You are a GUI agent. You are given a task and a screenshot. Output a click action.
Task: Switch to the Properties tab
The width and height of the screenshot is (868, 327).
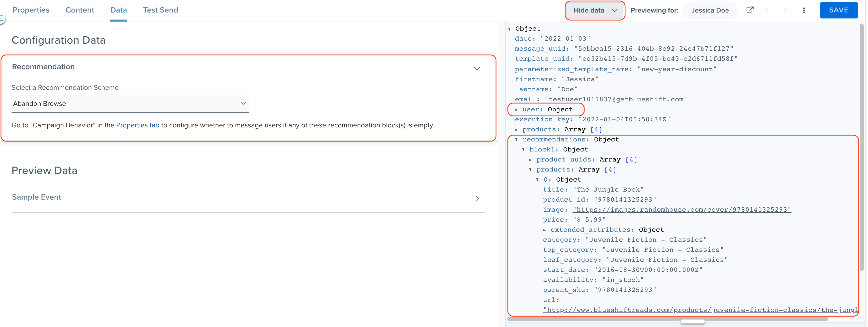pos(31,10)
